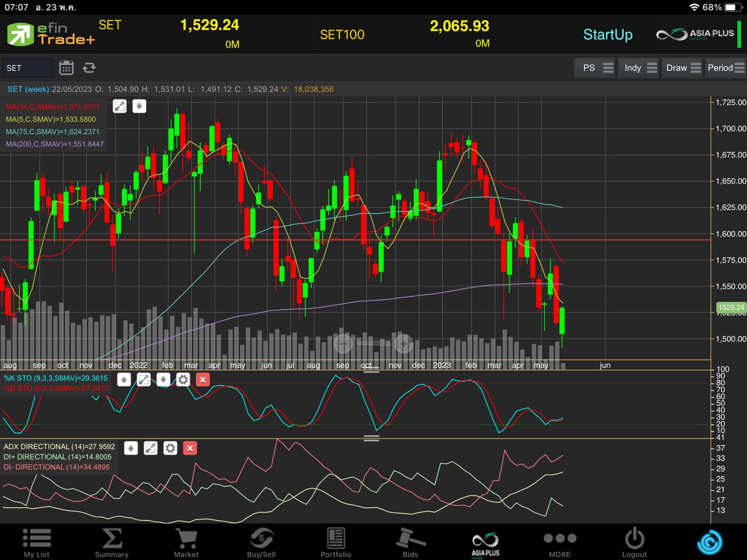Move the STO panel up
The width and height of the screenshot is (747, 560).
click(x=124, y=380)
